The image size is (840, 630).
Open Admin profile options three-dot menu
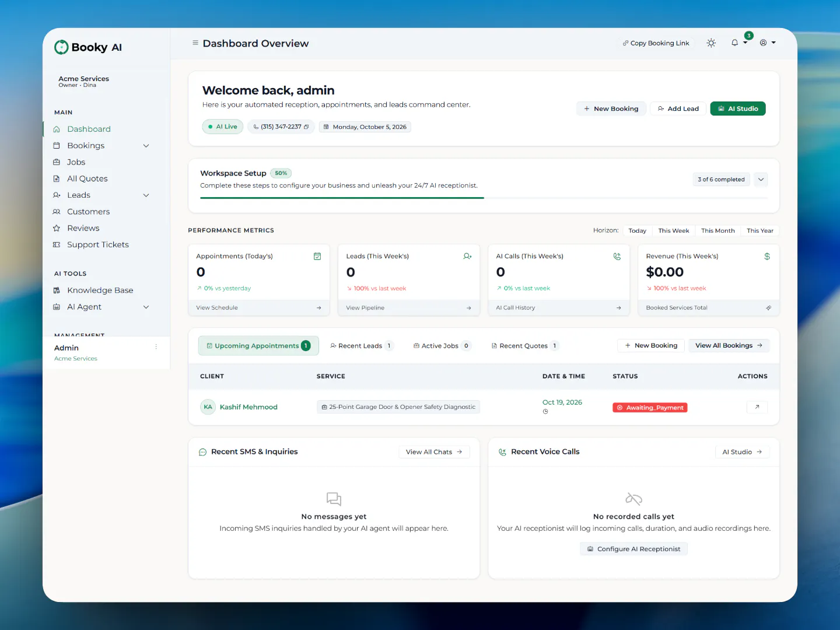pyautogui.click(x=156, y=347)
